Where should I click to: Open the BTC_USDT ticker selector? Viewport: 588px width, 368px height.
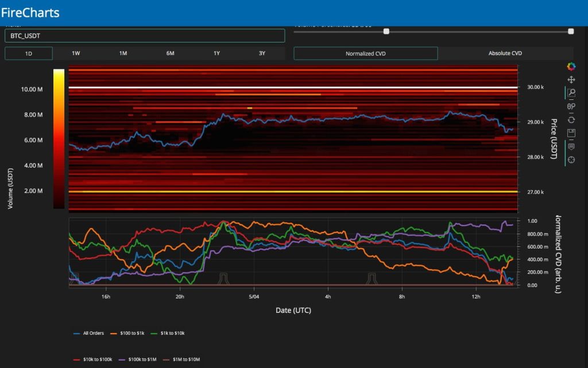pos(145,36)
